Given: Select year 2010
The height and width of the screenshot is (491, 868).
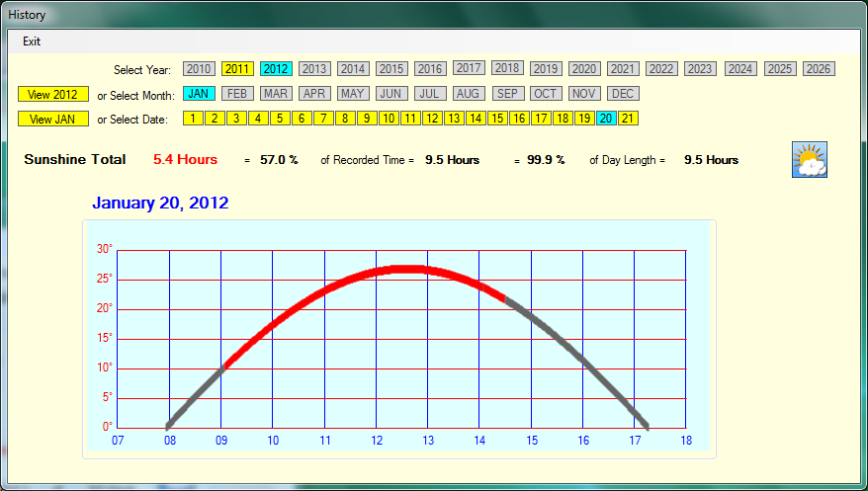Looking at the screenshot, I should 199,68.
